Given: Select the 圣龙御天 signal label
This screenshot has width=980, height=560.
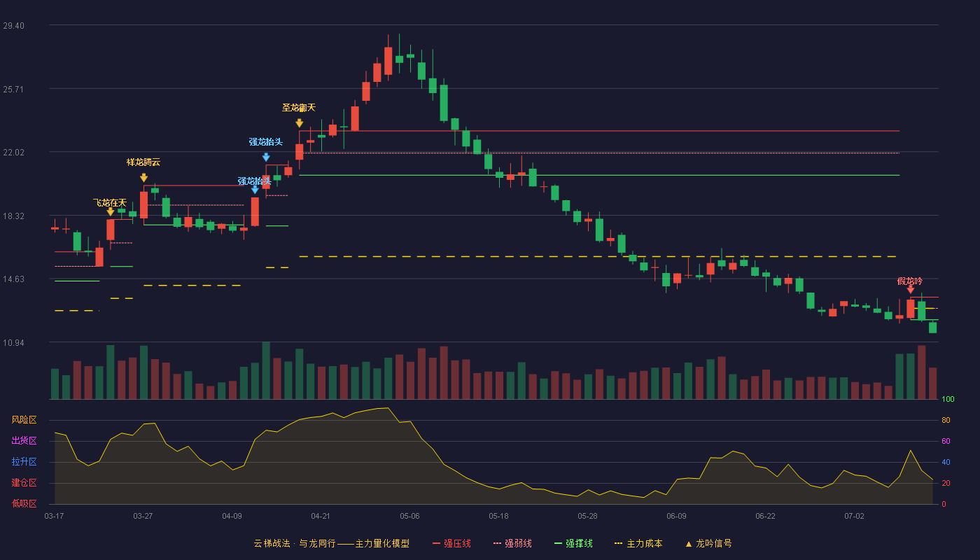Looking at the screenshot, I should pyautogui.click(x=299, y=108).
